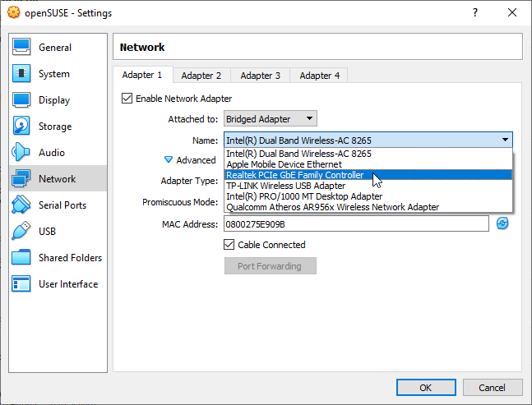Open the General settings icon

22,48
